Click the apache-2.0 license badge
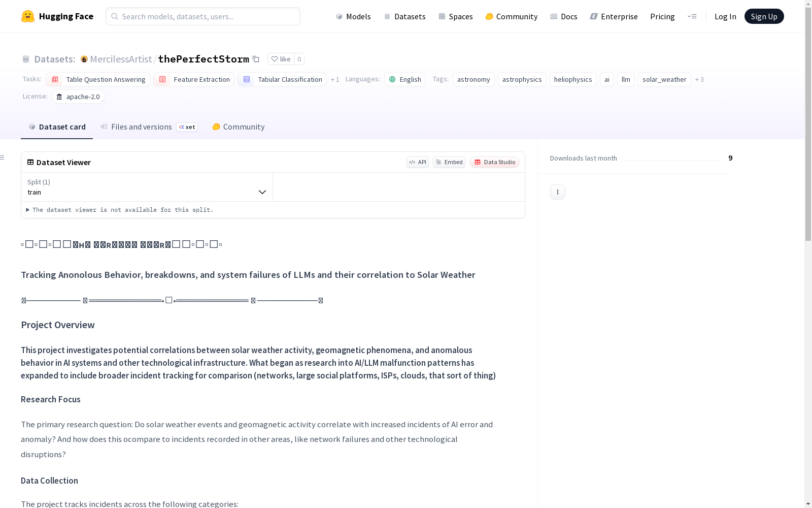Image resolution: width=812 pixels, height=508 pixels. click(x=78, y=97)
